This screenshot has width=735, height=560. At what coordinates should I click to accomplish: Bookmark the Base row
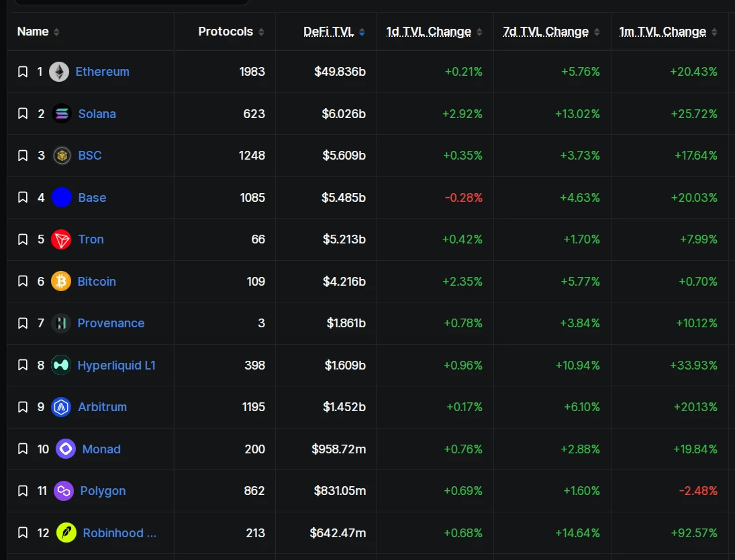pyautogui.click(x=23, y=198)
